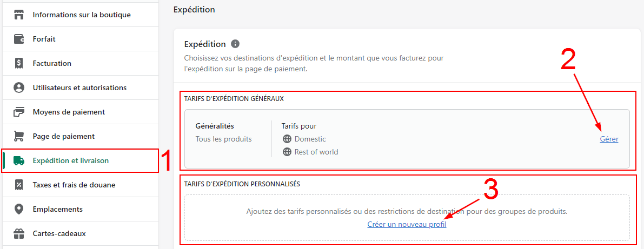This screenshot has width=644, height=249.
Task: Click the Gérer link for general rates
Action: coord(609,139)
